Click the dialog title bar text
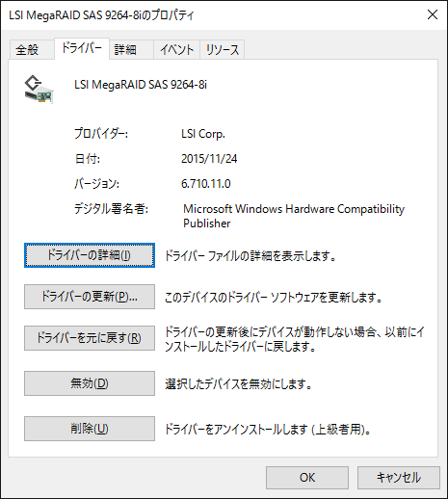 [101, 15]
